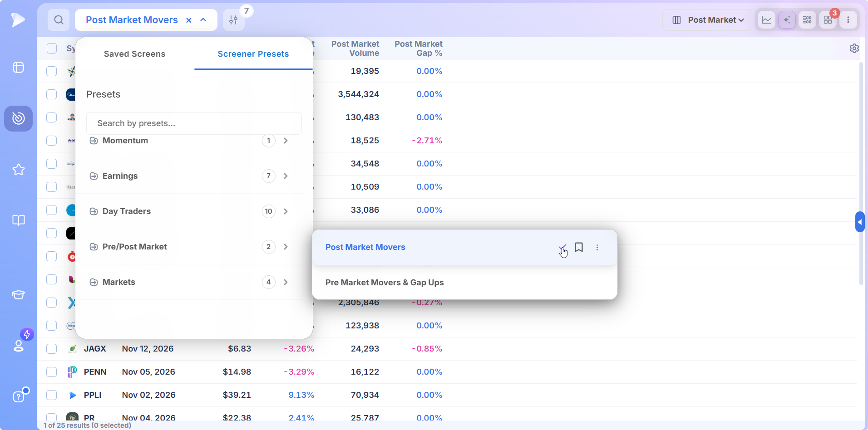Open the Post Market column set dropdown

707,20
